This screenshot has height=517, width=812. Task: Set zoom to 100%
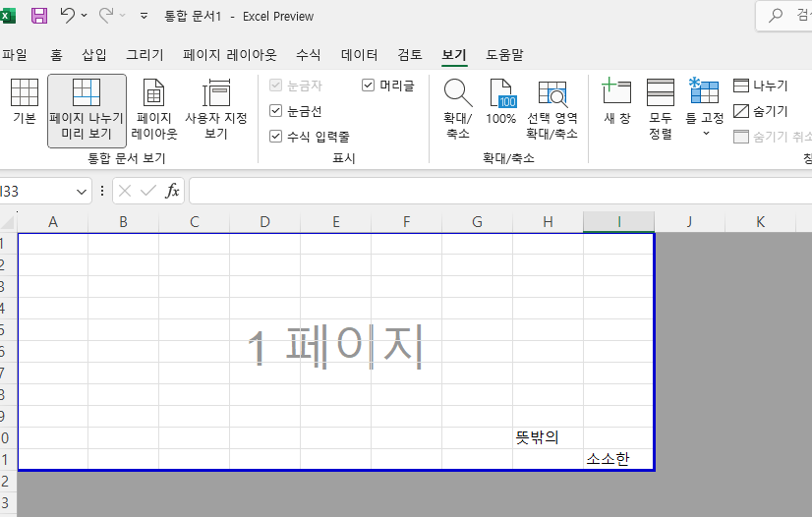[500, 102]
